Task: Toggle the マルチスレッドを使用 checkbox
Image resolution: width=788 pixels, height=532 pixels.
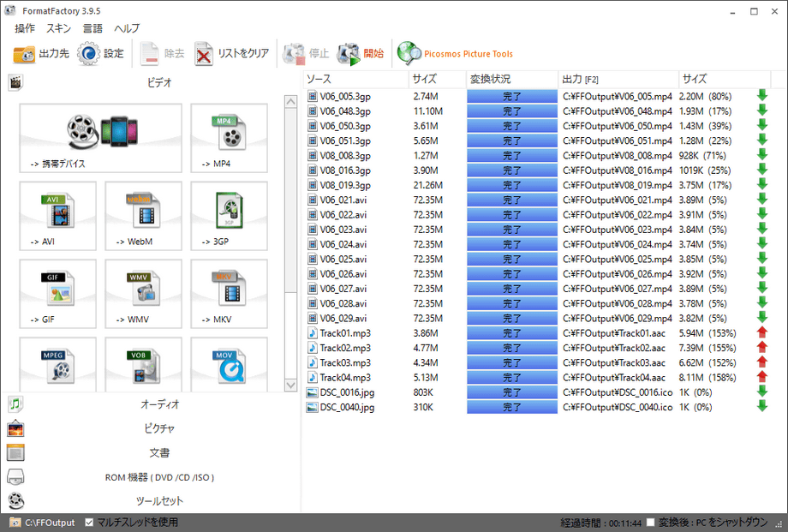Action: pyautogui.click(x=90, y=522)
